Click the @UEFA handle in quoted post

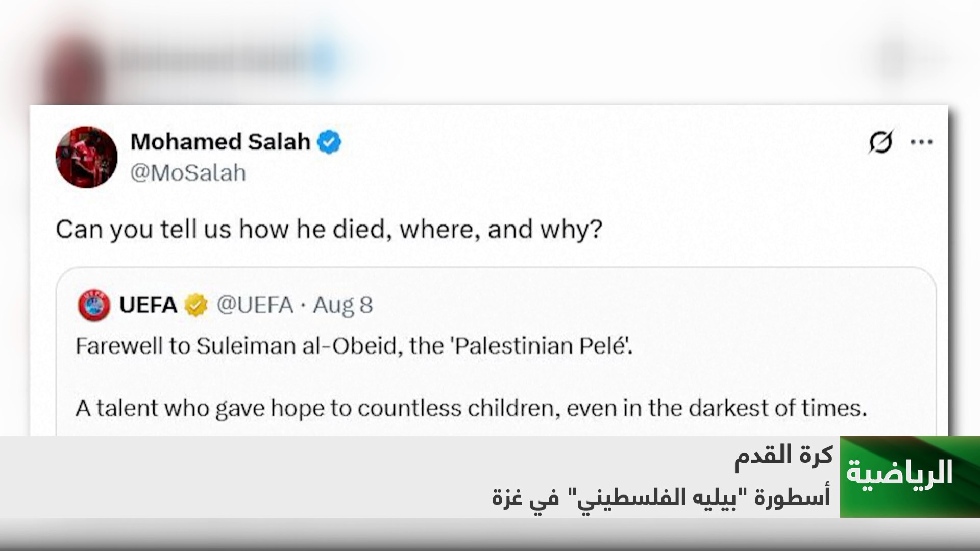pos(255,305)
